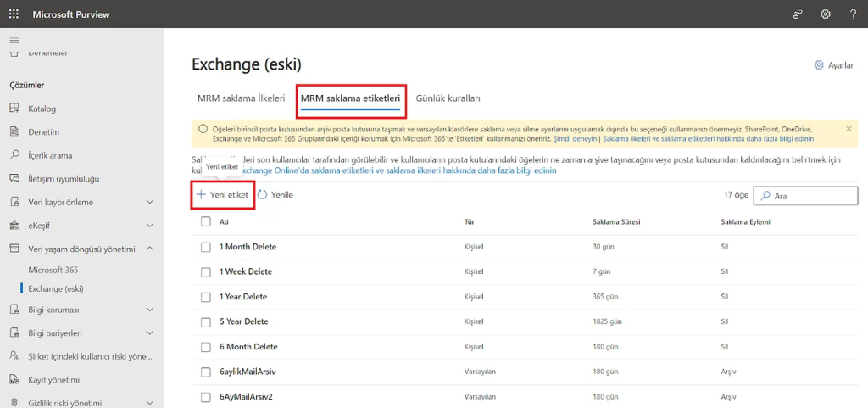Collapse Veri yaşam döngüsü yönetimi section
Screen dimensions: 868x408
[x=150, y=249]
